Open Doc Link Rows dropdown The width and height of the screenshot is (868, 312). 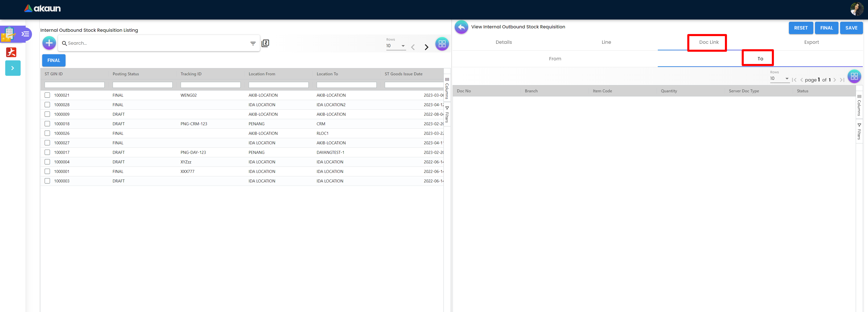pyautogui.click(x=779, y=79)
